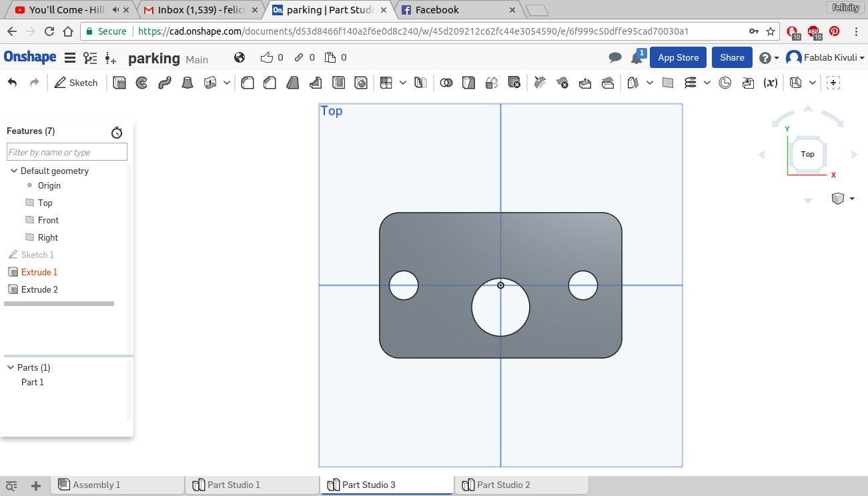Screen dimensions: 868x496
Task: Select the Revolve tool
Action: coord(142,83)
